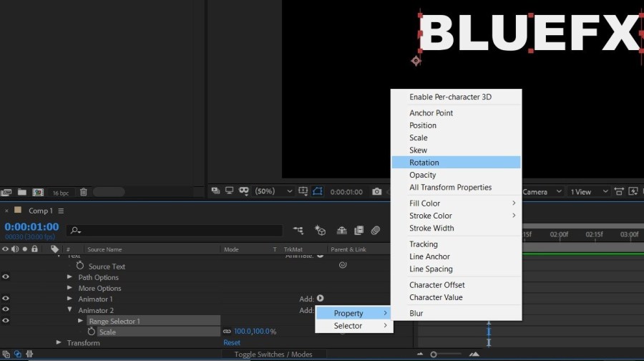Toggle the Scale property stopwatch
The height and width of the screenshot is (361, 644).
[x=91, y=332]
